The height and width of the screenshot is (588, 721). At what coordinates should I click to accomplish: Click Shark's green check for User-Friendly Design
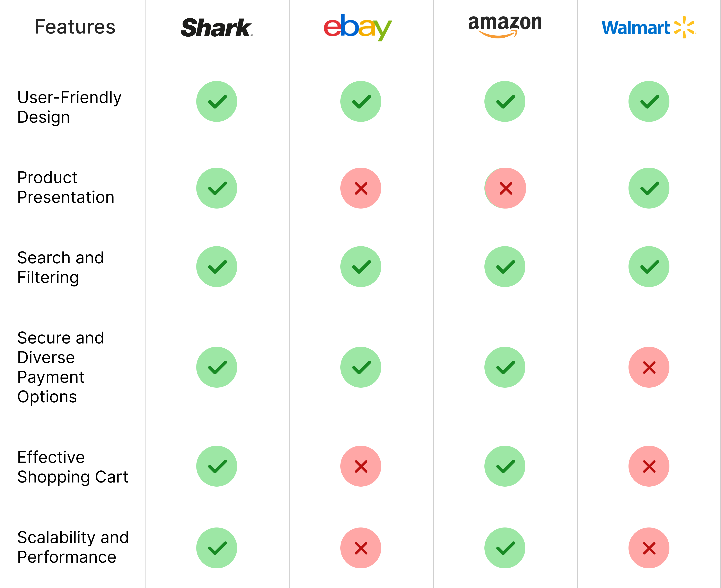217,101
